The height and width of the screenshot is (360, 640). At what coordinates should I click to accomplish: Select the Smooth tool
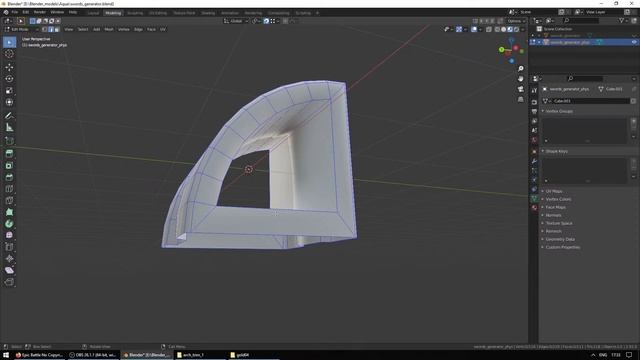pyautogui.click(x=9, y=235)
